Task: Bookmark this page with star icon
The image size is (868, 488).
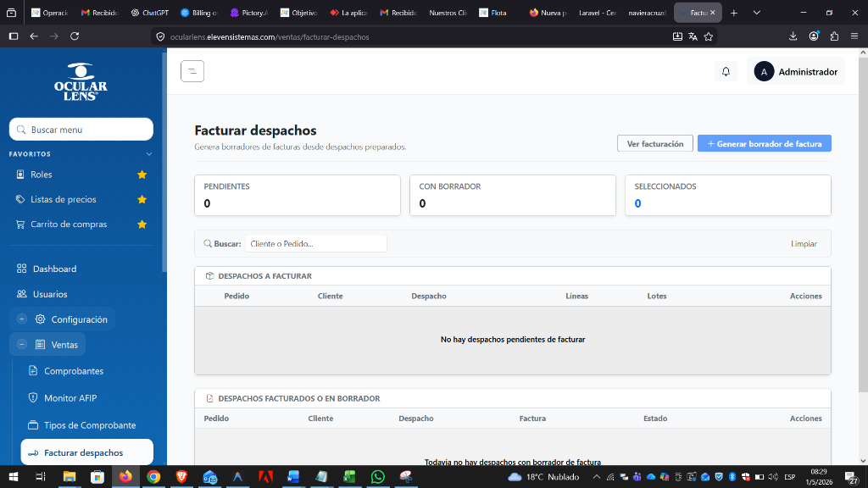Action: (709, 36)
